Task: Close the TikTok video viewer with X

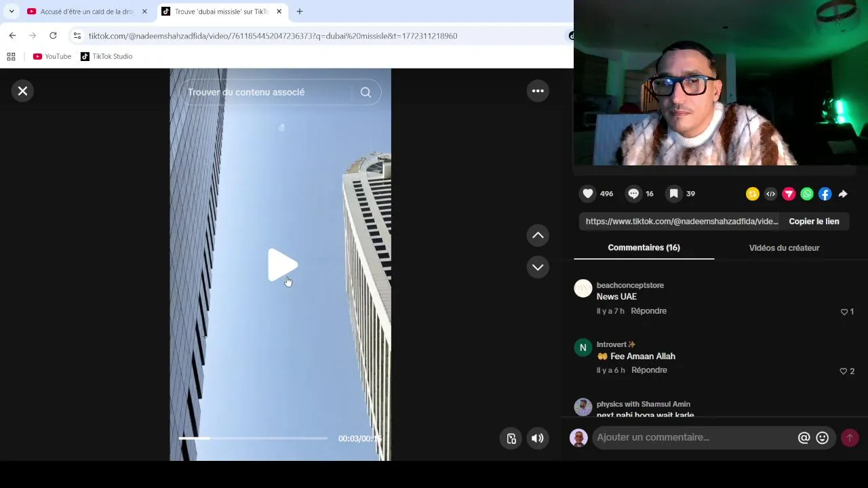Action: [x=22, y=91]
